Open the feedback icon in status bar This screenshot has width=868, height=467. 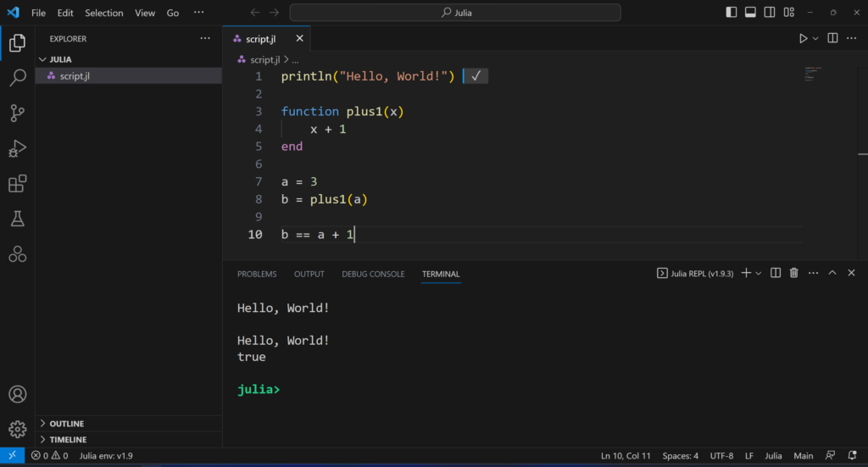pyautogui.click(x=831, y=455)
